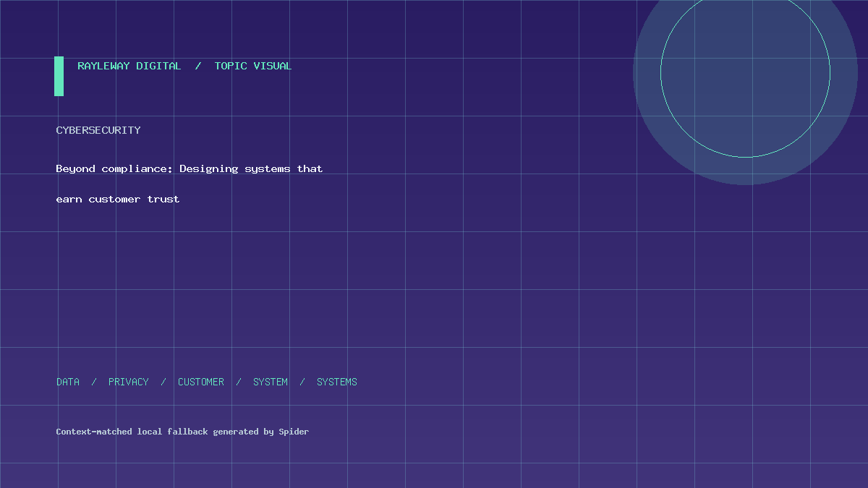This screenshot has height=488, width=868.
Task: Click the 'DATA' tag
Action: (x=68, y=382)
